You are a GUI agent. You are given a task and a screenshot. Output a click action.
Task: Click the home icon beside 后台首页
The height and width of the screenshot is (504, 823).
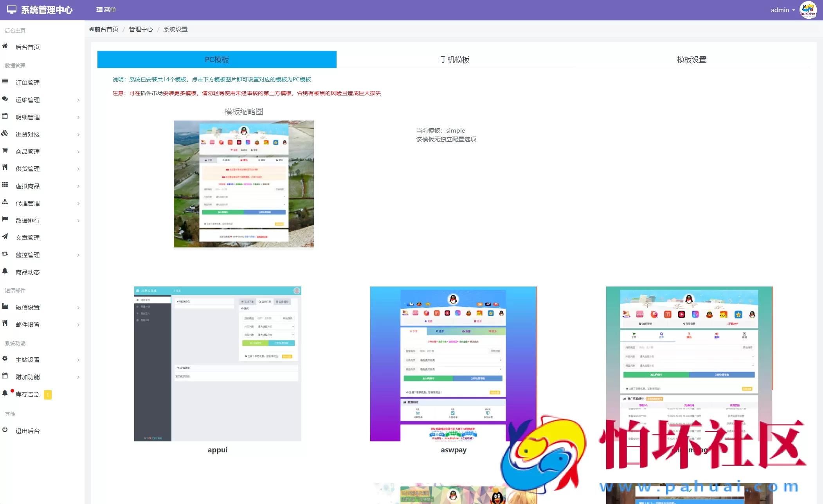(x=5, y=46)
